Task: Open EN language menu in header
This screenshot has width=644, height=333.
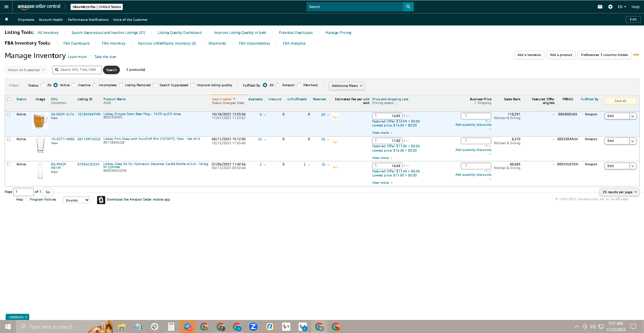Action: 622,7
